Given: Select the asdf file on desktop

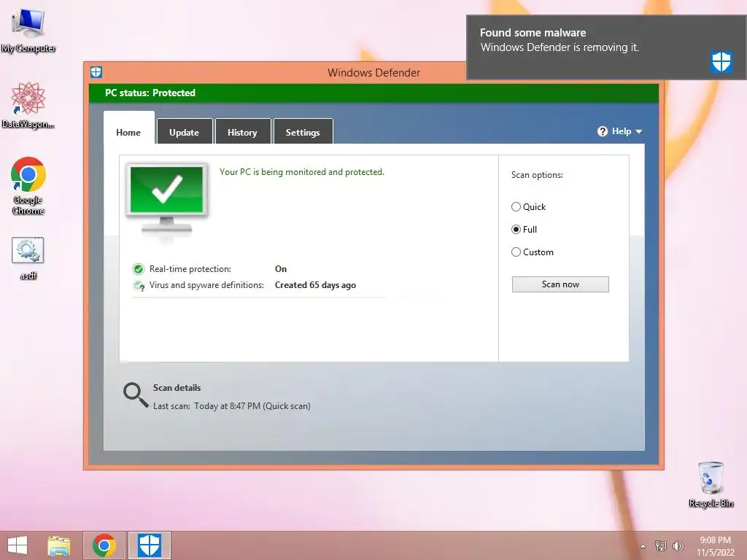Looking at the screenshot, I should click(x=28, y=258).
